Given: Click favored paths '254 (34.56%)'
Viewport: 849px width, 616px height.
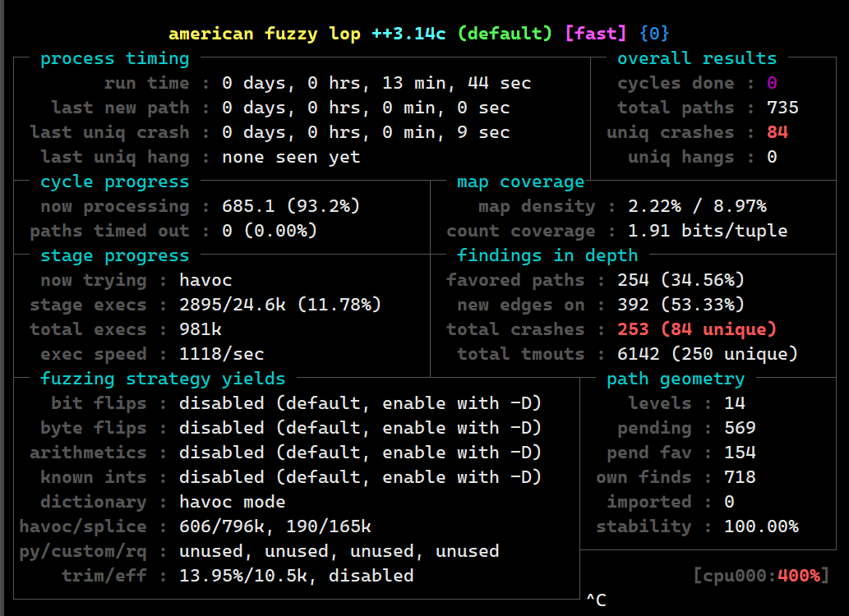Looking at the screenshot, I should point(681,280).
